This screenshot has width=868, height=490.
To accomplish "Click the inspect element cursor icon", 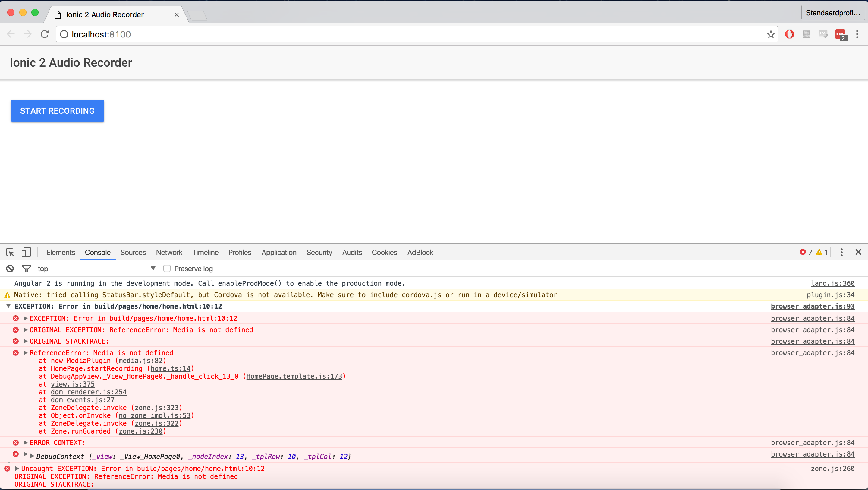I will (10, 252).
